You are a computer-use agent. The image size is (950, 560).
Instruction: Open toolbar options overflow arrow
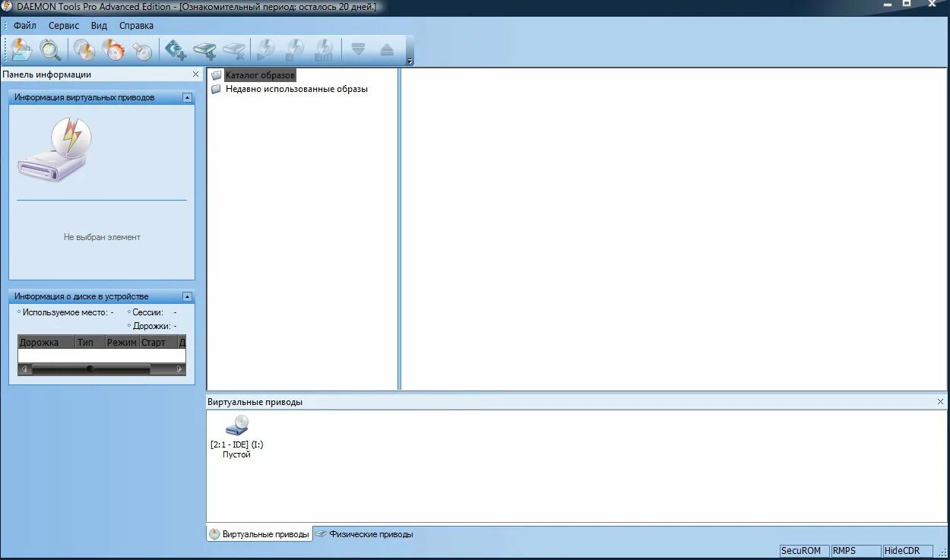tap(410, 61)
